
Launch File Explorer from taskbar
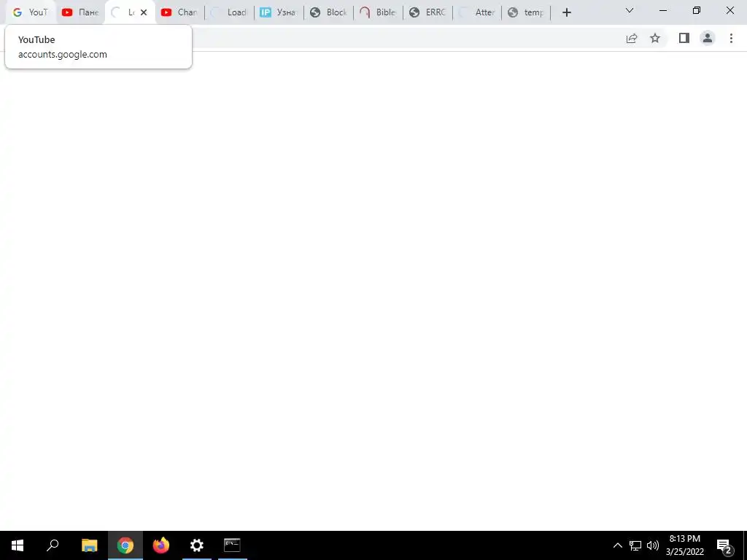coord(89,545)
